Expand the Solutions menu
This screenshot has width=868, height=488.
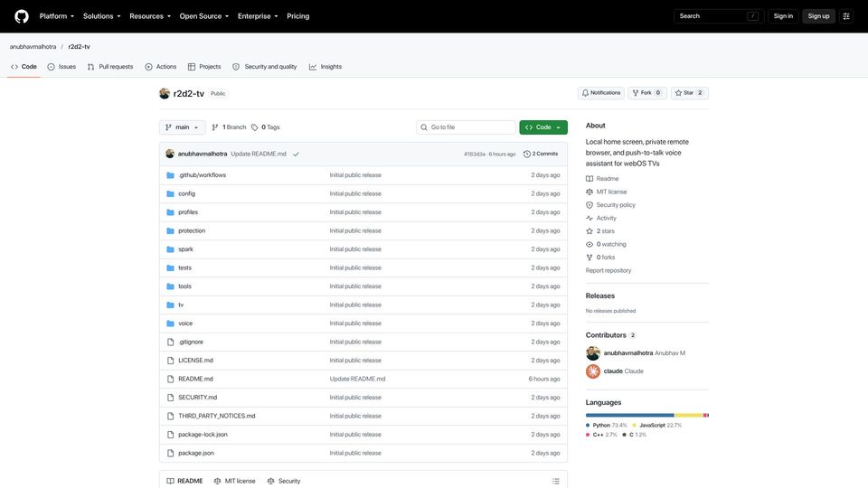coord(101,16)
